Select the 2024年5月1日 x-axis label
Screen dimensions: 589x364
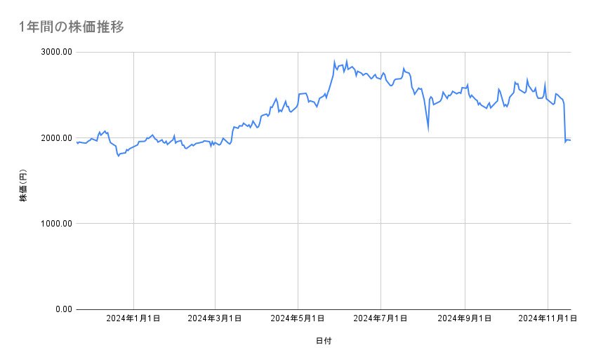point(298,318)
